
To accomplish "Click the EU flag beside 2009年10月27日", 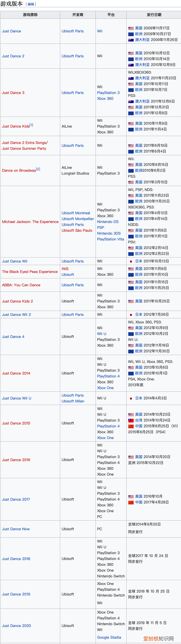I will pyautogui.click(x=131, y=34).
